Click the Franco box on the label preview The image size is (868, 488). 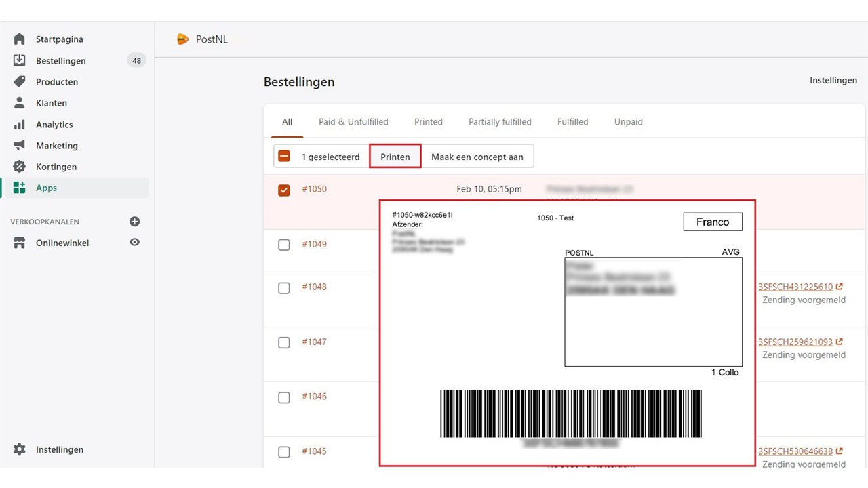point(713,222)
